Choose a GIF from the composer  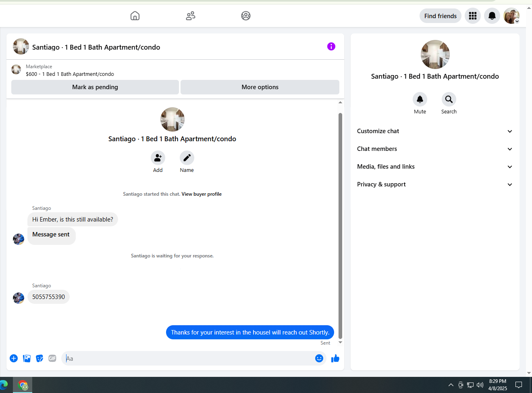point(52,358)
